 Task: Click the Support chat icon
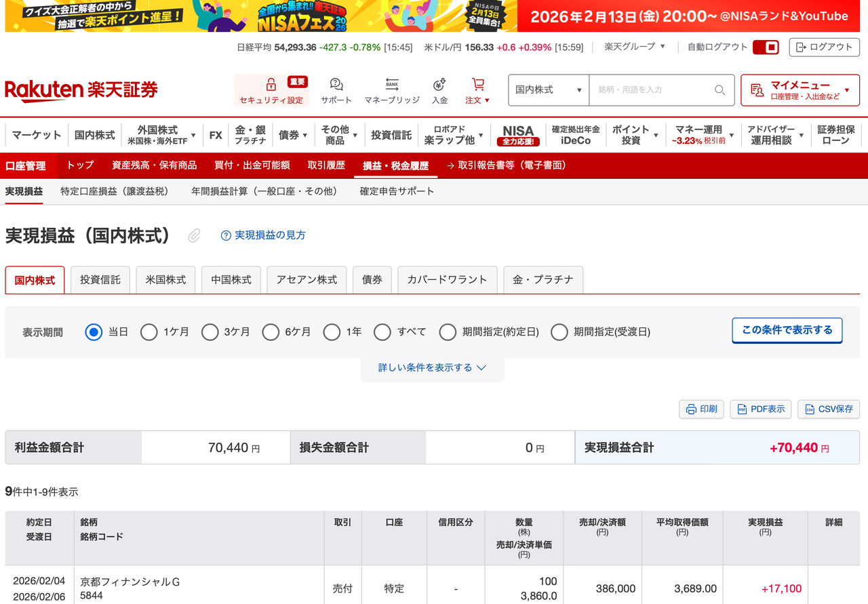point(336,85)
